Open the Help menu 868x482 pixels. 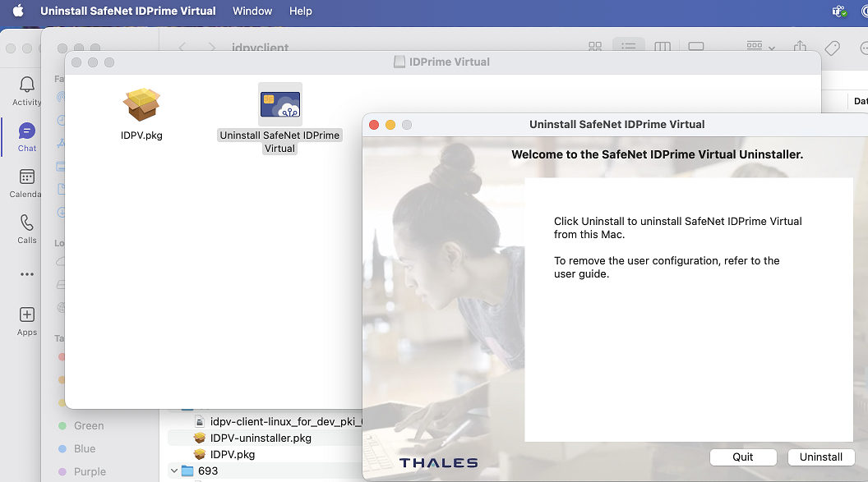tap(301, 11)
